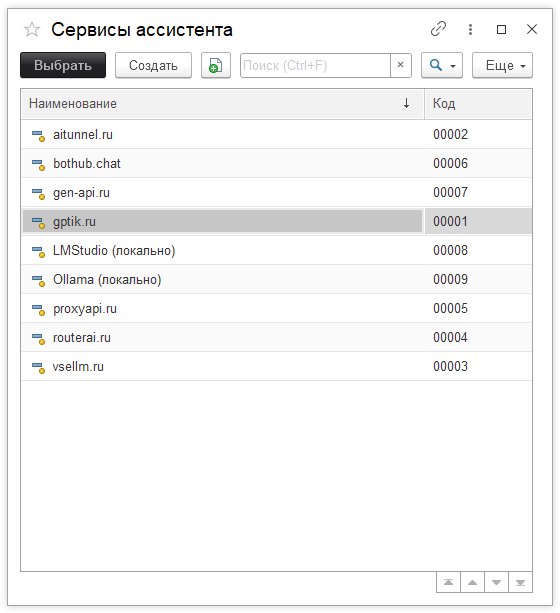
Task: Open the three-dot options menu
Action: point(470,29)
